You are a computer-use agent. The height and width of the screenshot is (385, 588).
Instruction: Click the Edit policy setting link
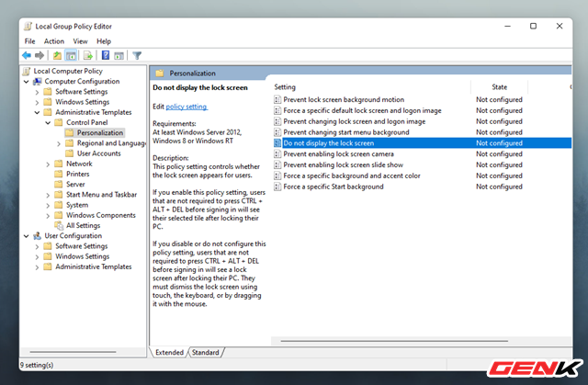coord(187,107)
